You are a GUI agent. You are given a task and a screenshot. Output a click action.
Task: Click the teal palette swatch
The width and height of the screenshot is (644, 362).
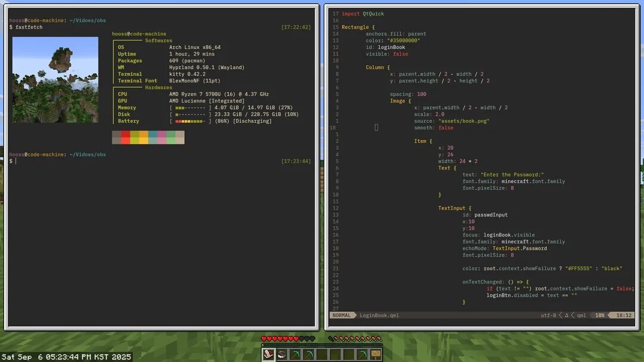[x=153, y=134]
